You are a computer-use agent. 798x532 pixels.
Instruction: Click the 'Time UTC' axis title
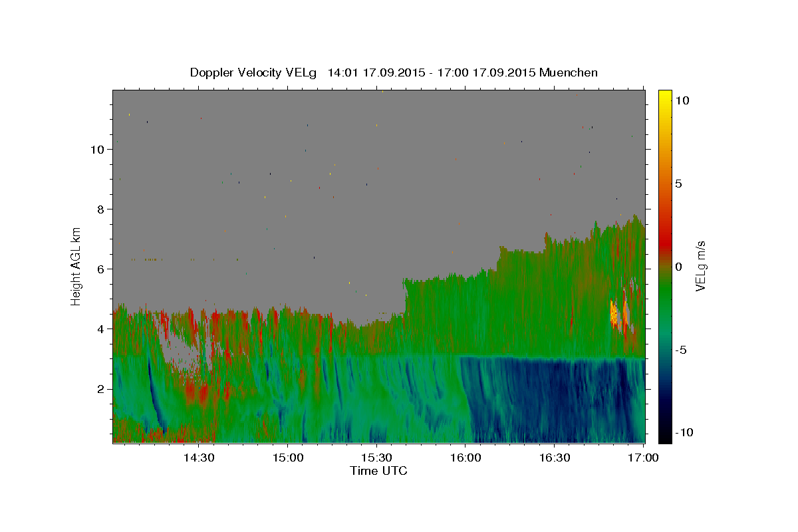(x=378, y=471)
